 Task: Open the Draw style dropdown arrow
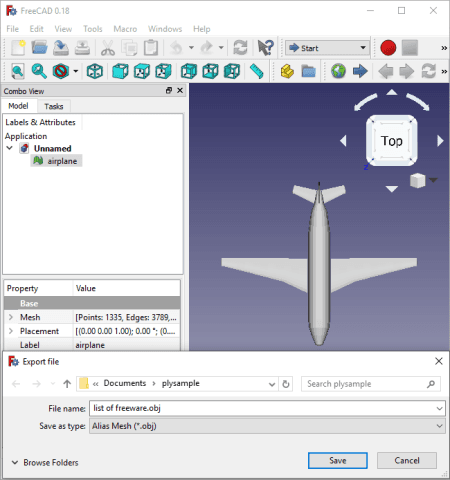click(x=76, y=71)
